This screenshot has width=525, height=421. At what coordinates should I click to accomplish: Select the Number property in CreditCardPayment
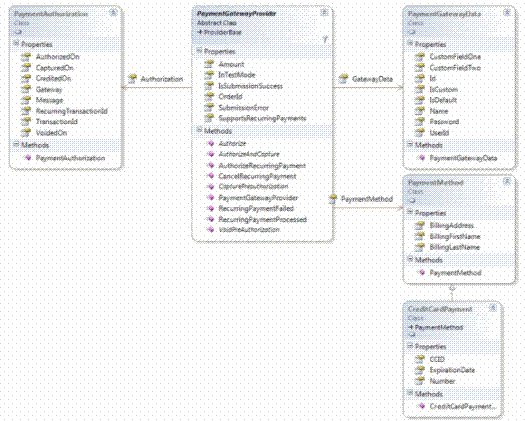click(x=442, y=381)
